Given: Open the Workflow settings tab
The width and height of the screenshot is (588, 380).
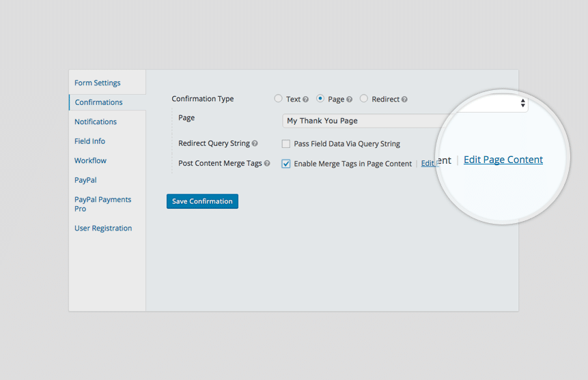Looking at the screenshot, I should point(90,161).
